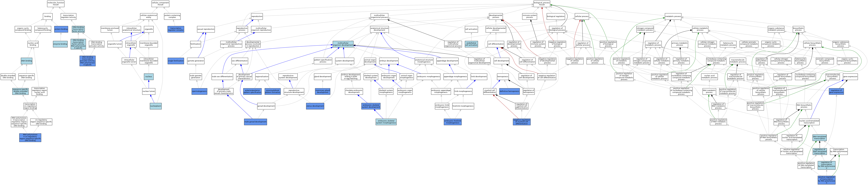Click the enzyme binding node

coord(60,44)
